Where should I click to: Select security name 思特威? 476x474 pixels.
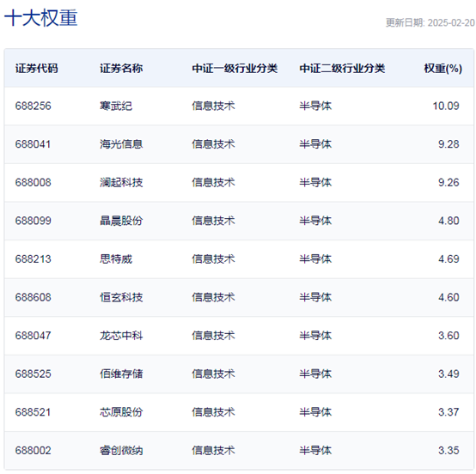(116, 258)
